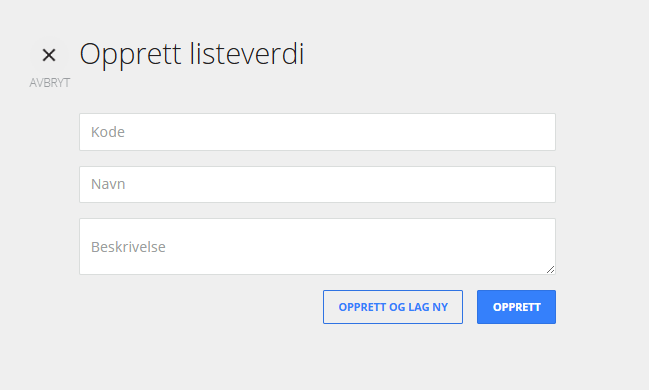Click the Kode placeholder text
Image resolution: width=649 pixels, height=390 pixels.
coord(108,132)
